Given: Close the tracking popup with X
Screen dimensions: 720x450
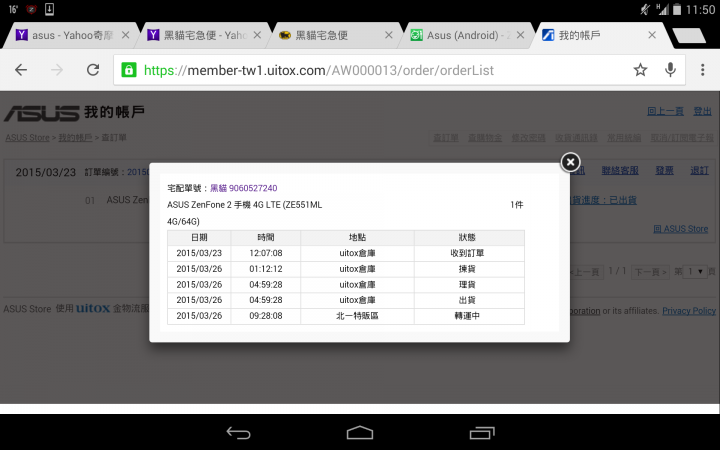Looking at the screenshot, I should pos(570,162).
